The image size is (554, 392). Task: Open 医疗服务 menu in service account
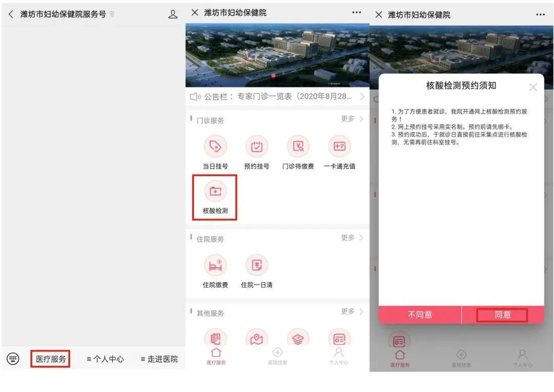point(50,359)
